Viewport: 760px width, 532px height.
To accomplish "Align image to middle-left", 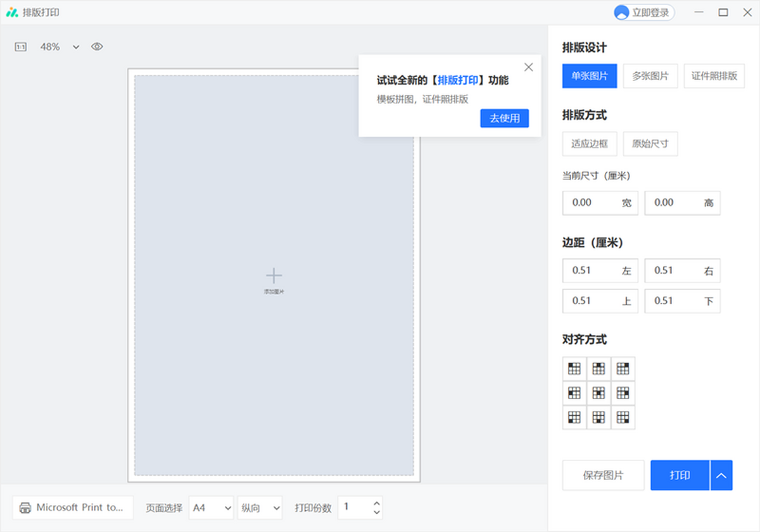I will (x=574, y=393).
